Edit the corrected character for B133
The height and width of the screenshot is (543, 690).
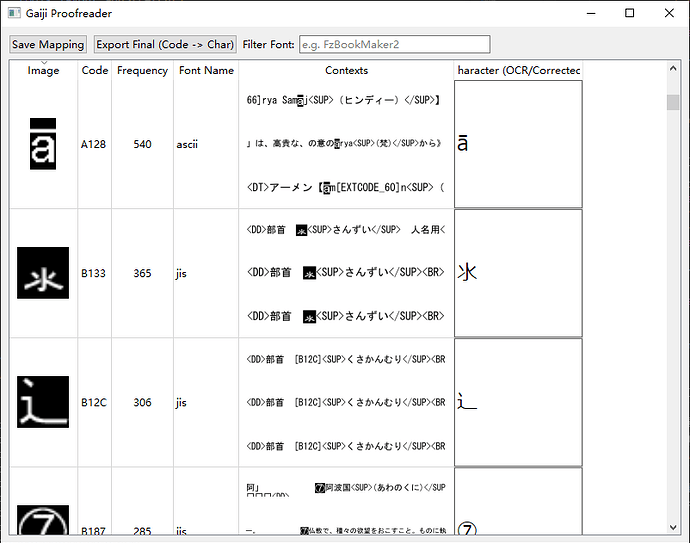coord(517,273)
